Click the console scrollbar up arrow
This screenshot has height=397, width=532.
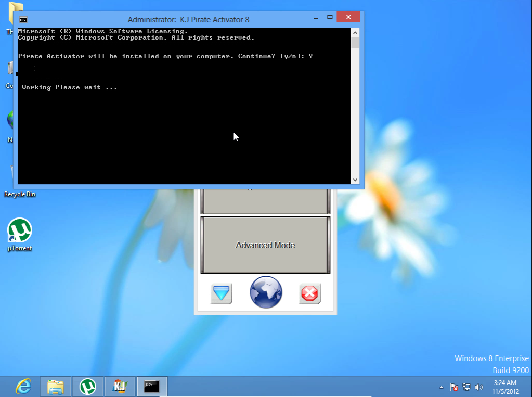tap(355, 33)
